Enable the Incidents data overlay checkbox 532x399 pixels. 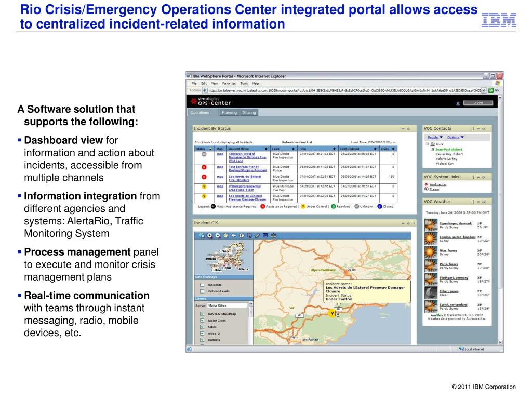(202, 285)
